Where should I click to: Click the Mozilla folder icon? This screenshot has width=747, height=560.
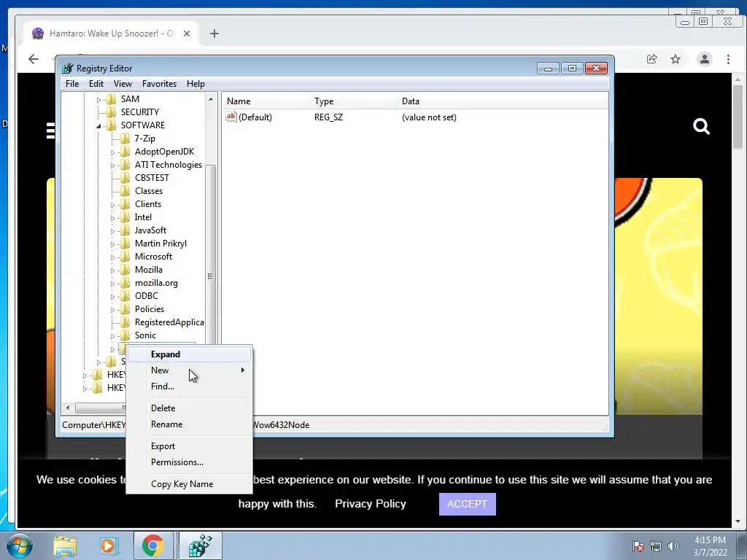click(125, 270)
